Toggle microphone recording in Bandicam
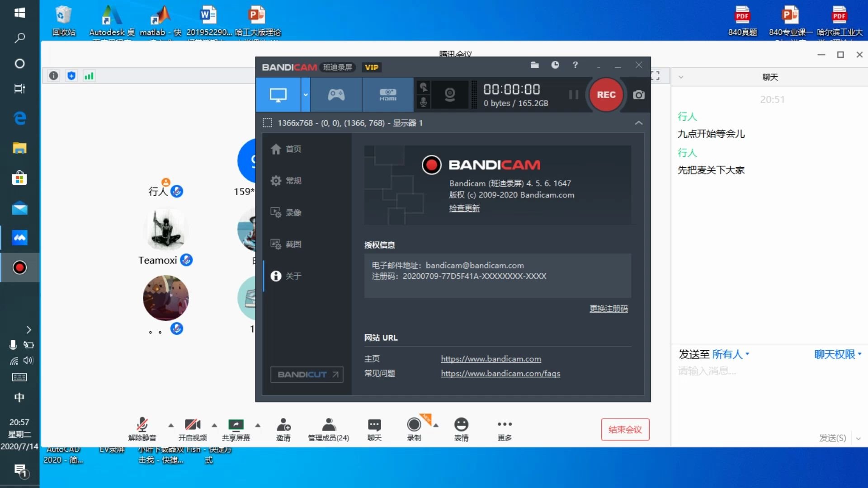Viewport: 868px width, 488px height. tap(423, 102)
